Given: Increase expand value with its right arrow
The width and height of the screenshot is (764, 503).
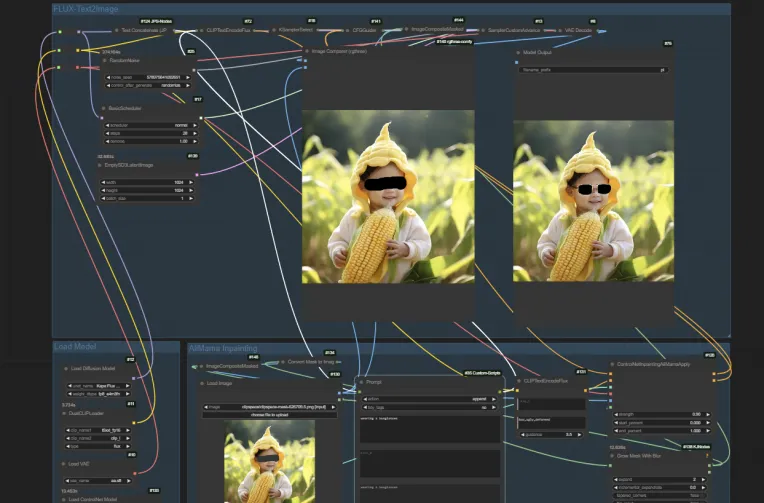Looking at the screenshot, I should point(704,480).
